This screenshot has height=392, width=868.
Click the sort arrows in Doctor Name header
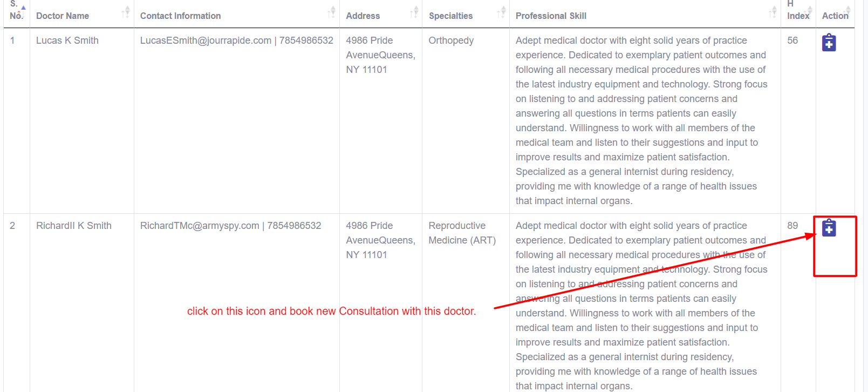126,12
